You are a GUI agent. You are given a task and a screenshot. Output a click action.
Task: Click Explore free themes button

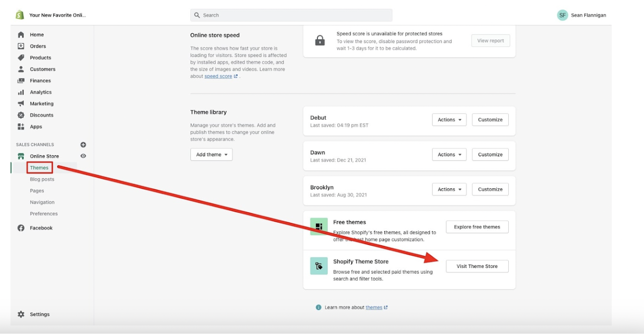[477, 227]
